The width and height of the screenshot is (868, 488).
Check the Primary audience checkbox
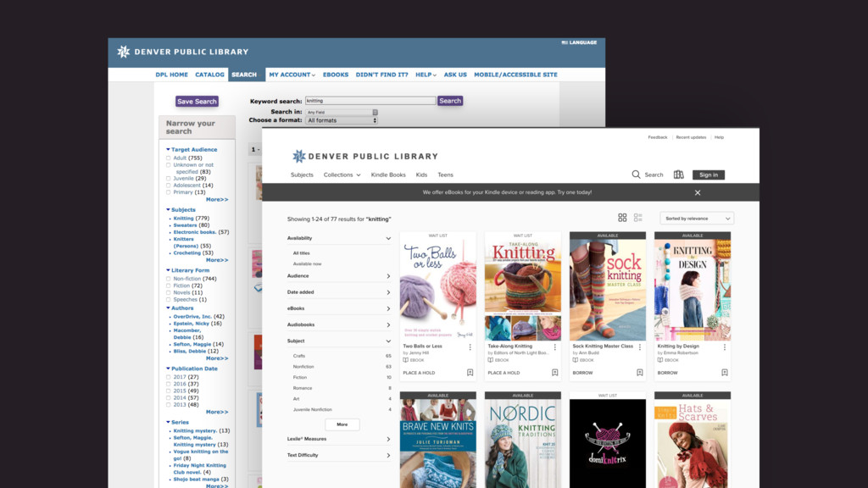tap(169, 192)
